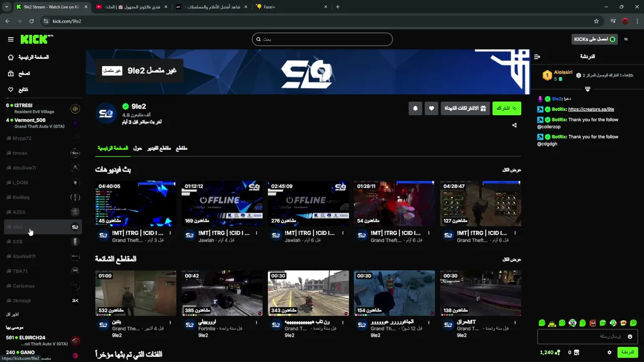Switch to the Videos tab
The height and width of the screenshot is (362, 644).
159,148
